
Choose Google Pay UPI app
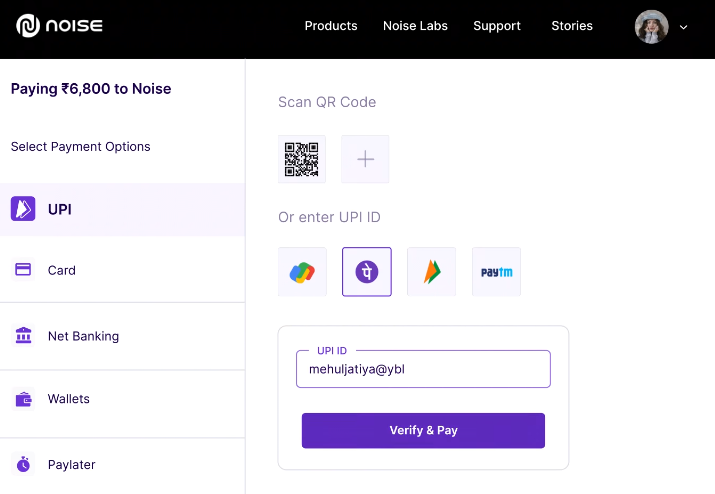point(302,272)
